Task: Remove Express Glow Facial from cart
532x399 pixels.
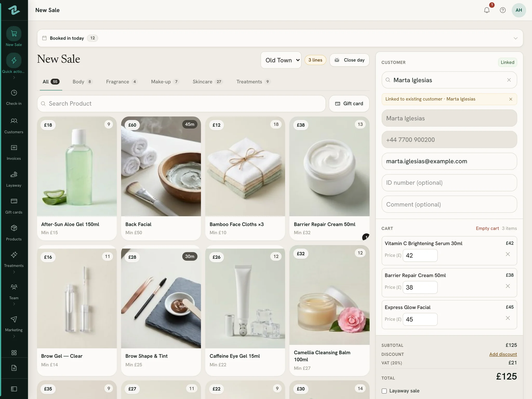Action: (508, 318)
